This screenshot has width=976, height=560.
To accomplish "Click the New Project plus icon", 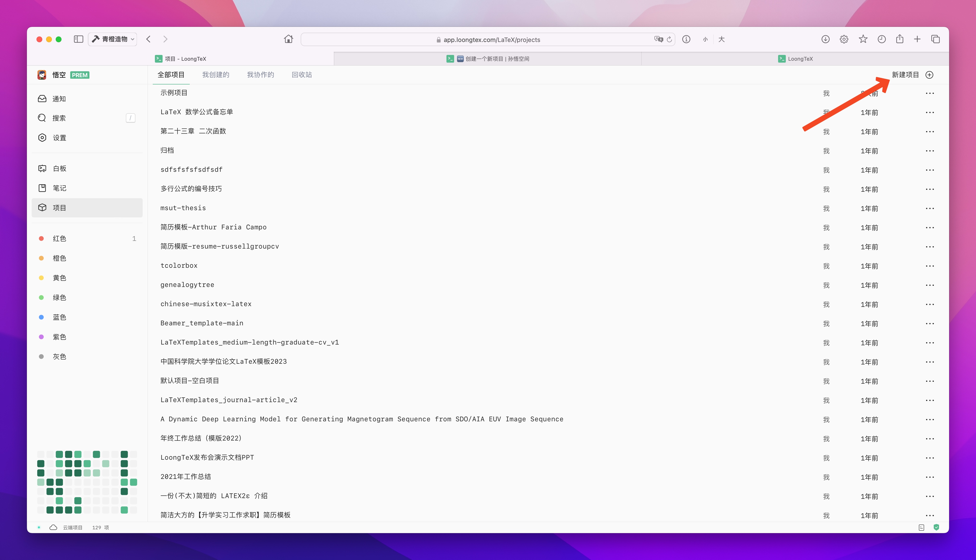I will [x=929, y=75].
